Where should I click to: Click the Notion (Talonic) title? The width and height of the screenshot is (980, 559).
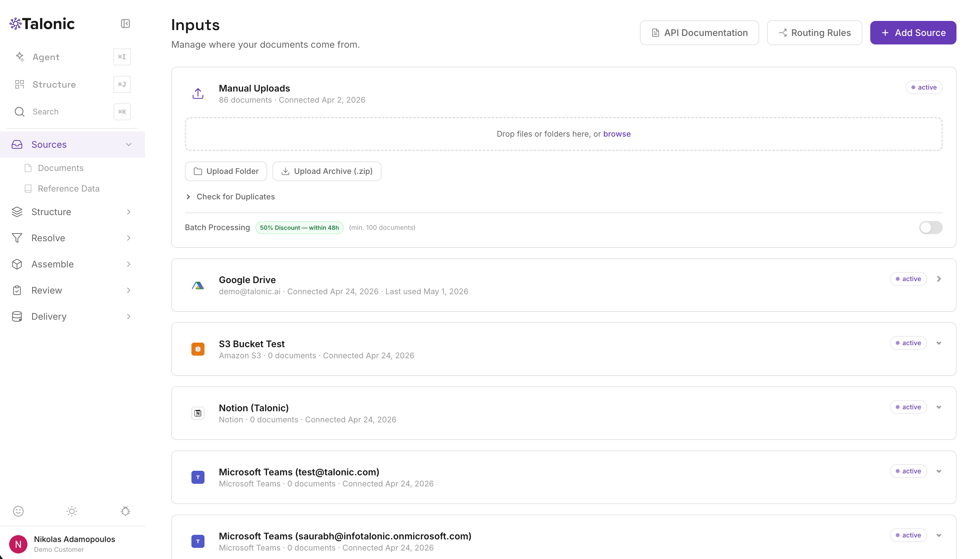click(x=253, y=408)
